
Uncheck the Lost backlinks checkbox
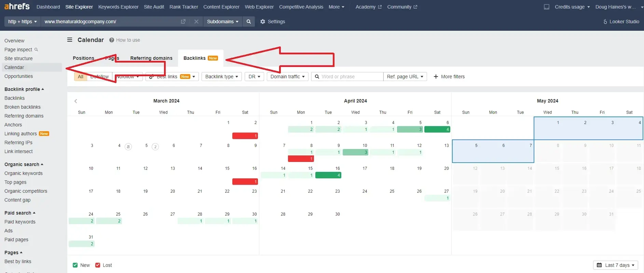(x=98, y=265)
